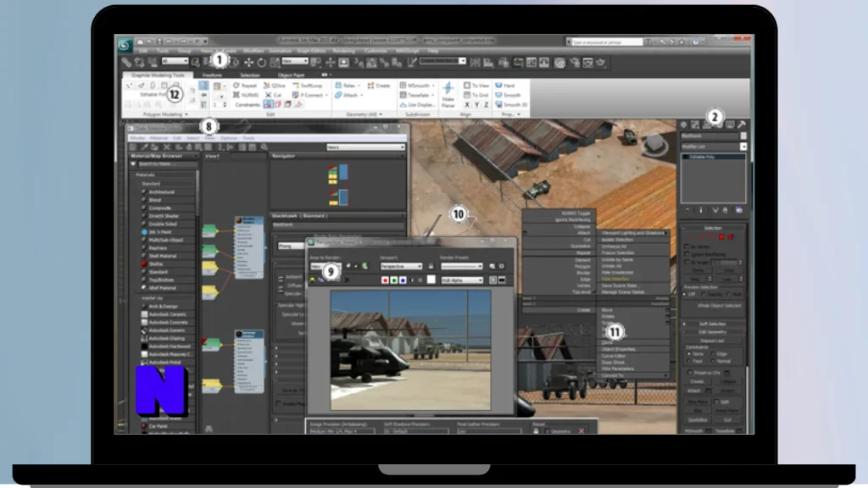
Task: Click the Render Setup icon in render window
Action: coord(492,267)
